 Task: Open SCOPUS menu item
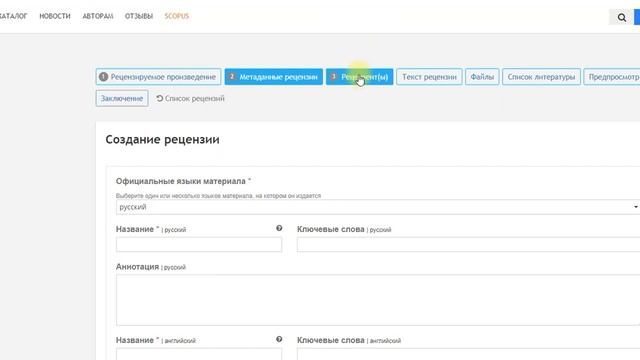pos(177,16)
